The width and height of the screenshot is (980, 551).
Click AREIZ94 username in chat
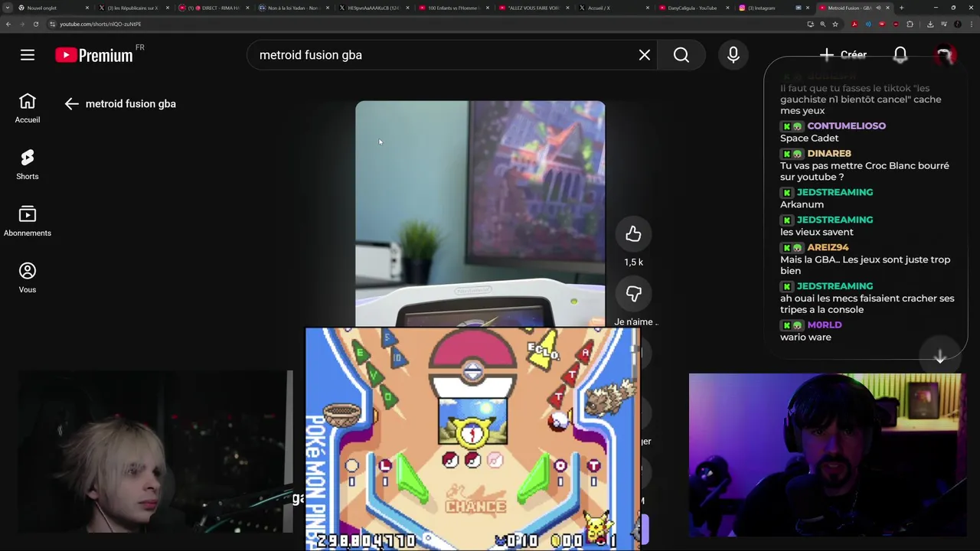click(x=828, y=248)
